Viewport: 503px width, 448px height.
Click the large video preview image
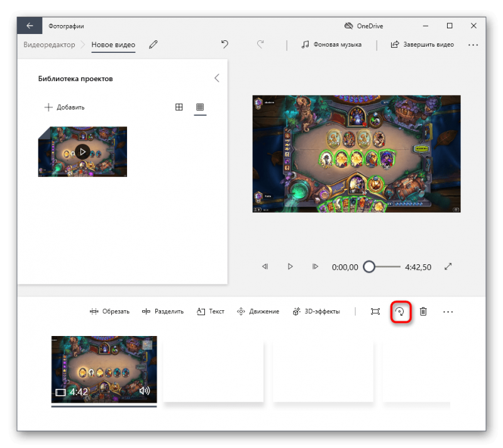click(x=357, y=154)
